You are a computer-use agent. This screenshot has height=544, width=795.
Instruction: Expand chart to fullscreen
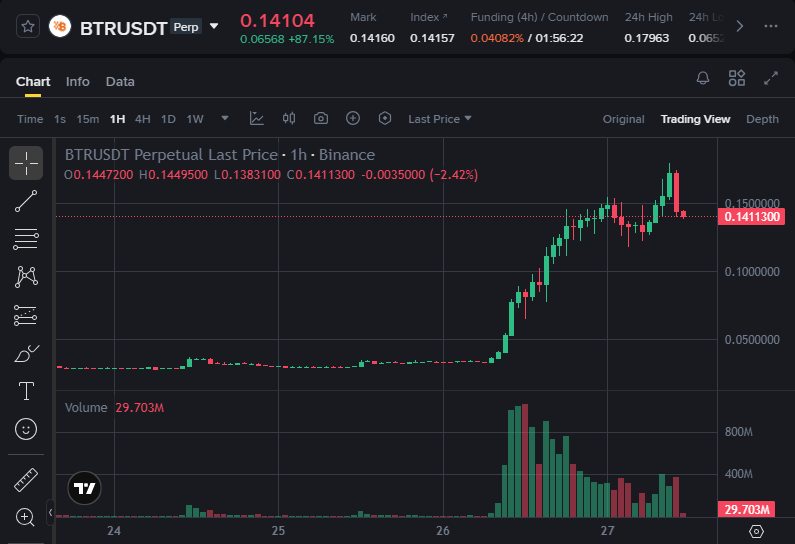[x=771, y=78]
